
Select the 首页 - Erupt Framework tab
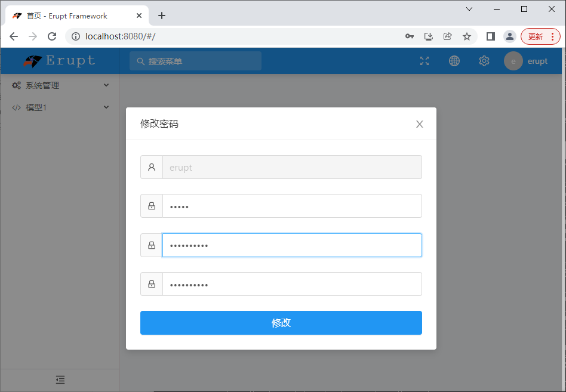pyautogui.click(x=77, y=16)
